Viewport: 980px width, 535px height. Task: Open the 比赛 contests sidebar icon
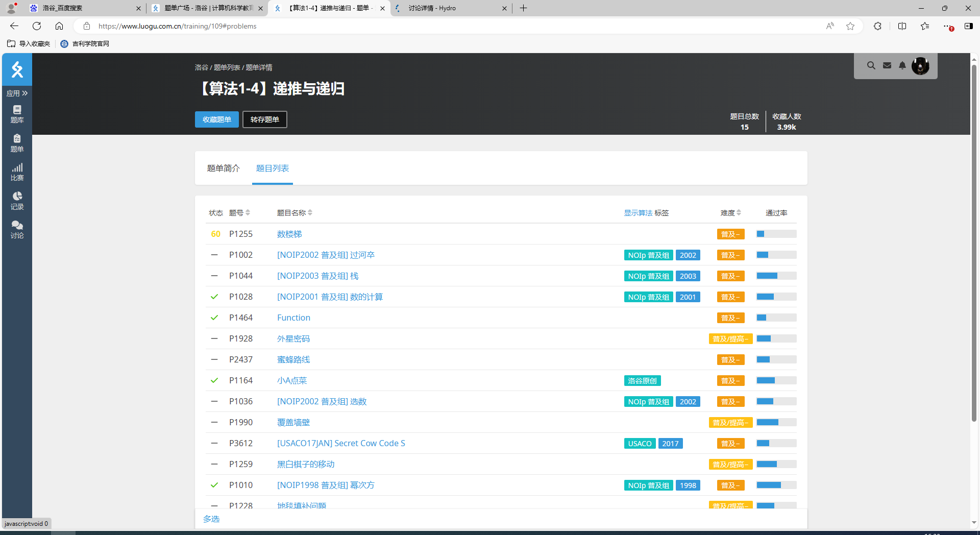[x=17, y=172]
